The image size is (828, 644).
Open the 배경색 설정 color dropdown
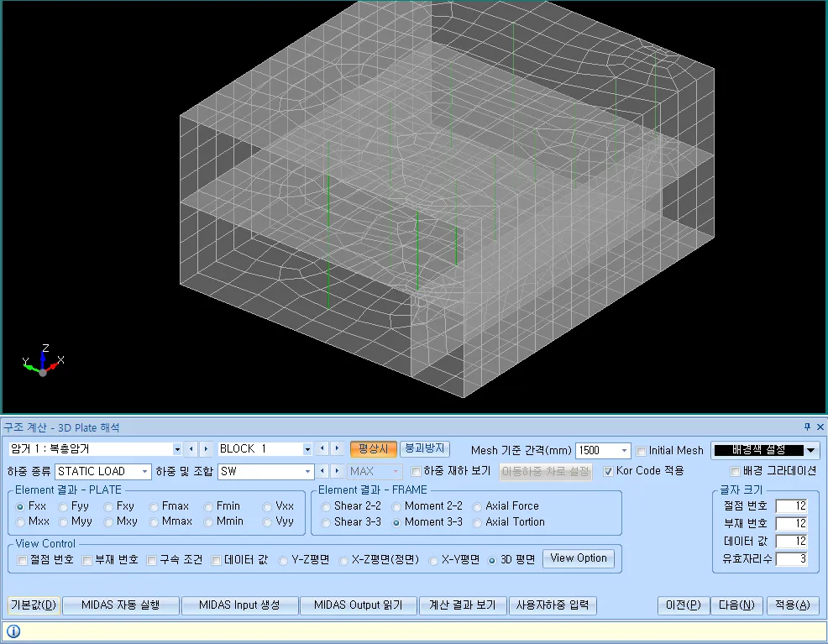pyautogui.click(x=810, y=450)
